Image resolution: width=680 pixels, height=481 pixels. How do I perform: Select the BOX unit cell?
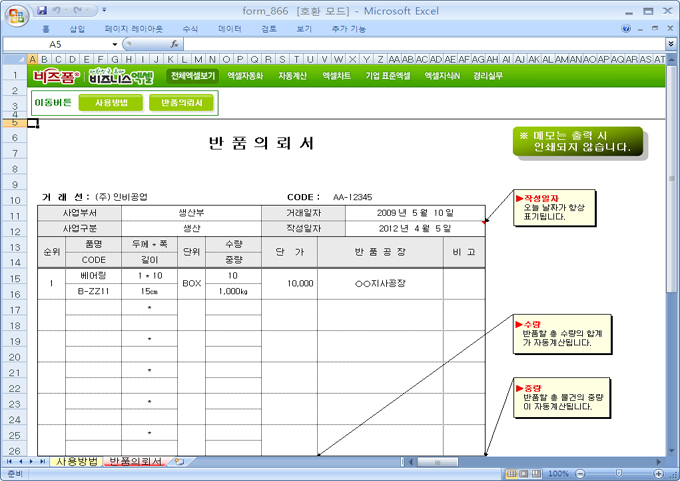pos(191,284)
